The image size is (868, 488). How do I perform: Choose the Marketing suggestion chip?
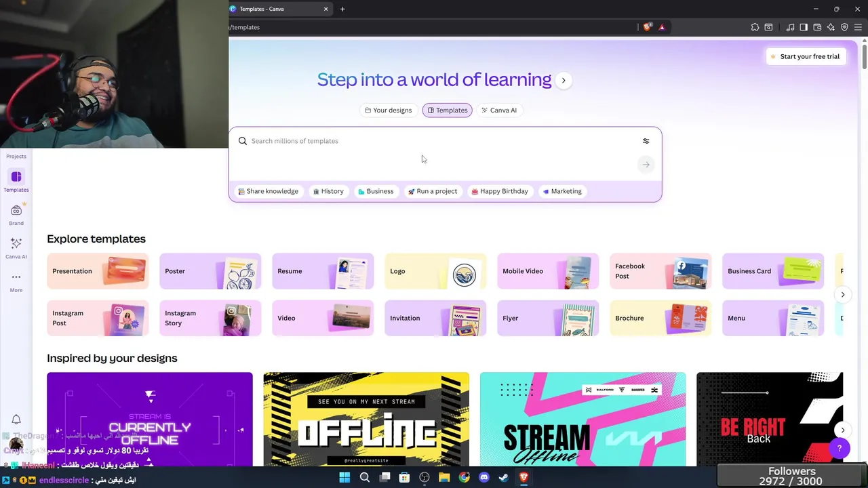tap(562, 191)
